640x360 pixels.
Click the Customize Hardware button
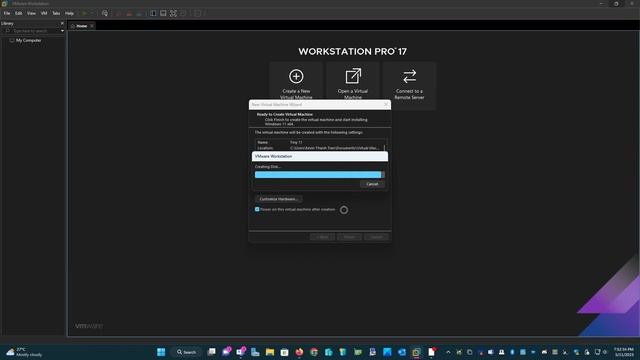point(279,199)
